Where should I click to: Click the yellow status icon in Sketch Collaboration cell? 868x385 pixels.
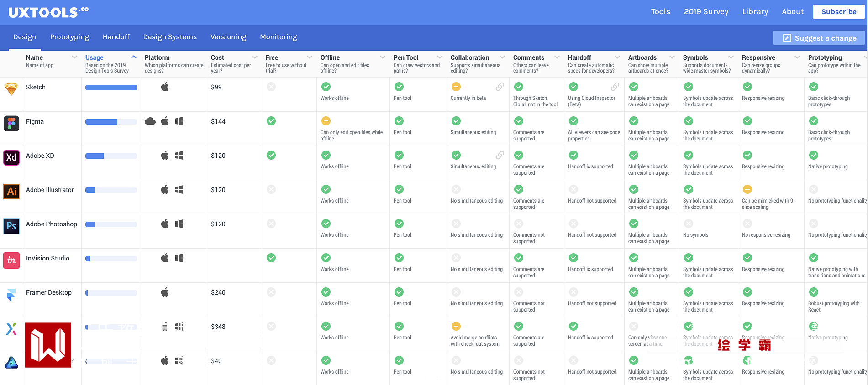456,87
